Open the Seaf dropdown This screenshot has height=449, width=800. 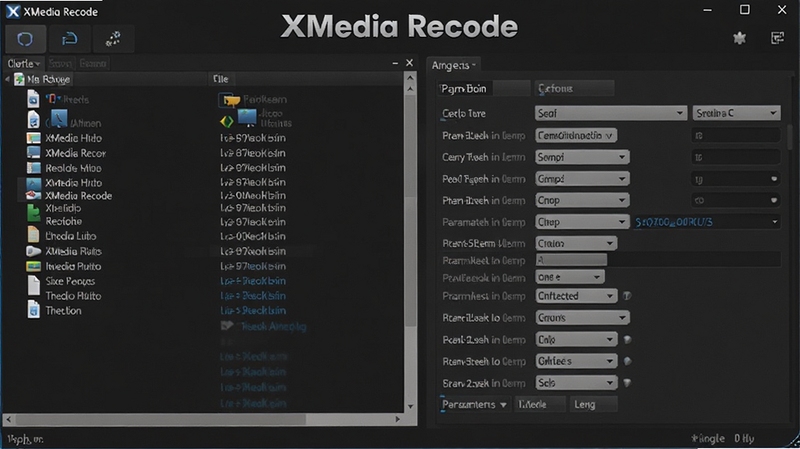point(611,113)
